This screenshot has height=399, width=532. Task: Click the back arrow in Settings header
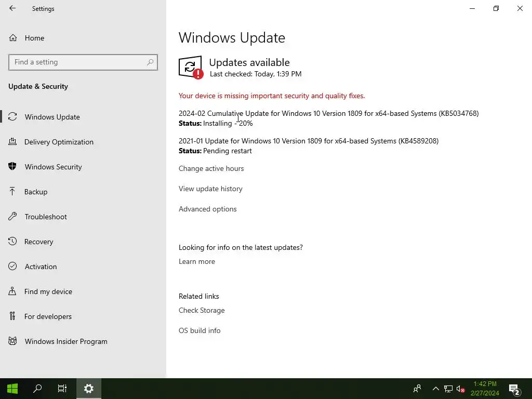coord(12,8)
